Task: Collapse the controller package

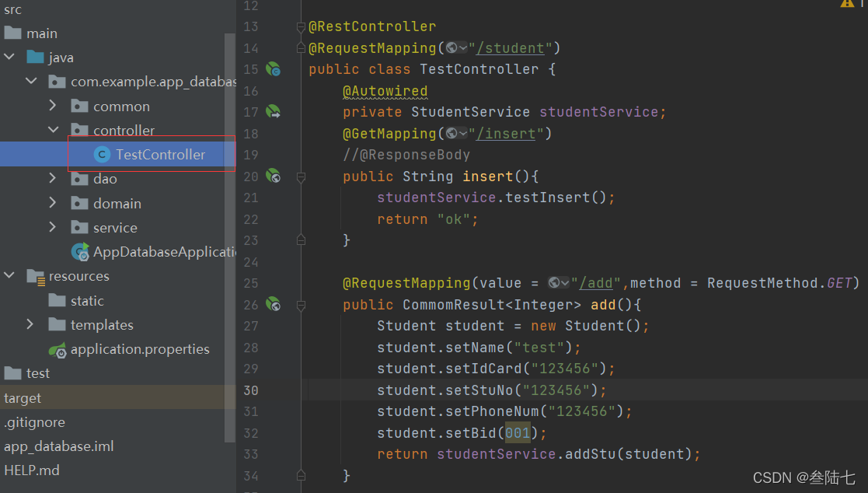Action: [53, 130]
